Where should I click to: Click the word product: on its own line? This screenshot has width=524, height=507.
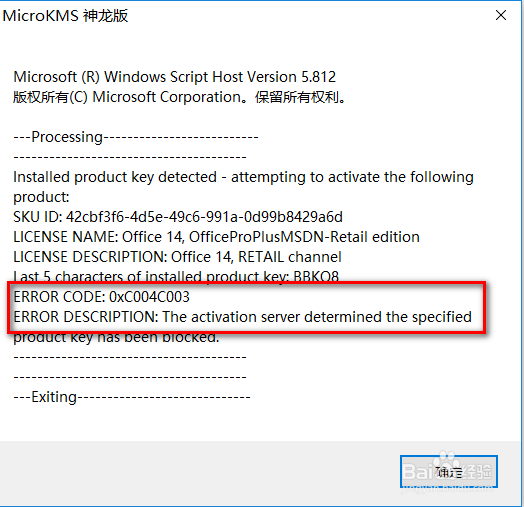(x=41, y=197)
